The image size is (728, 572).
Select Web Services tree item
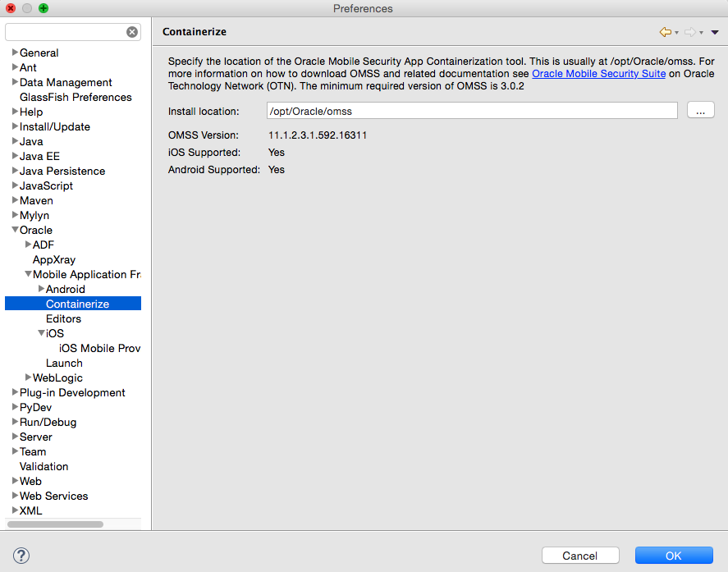click(54, 496)
